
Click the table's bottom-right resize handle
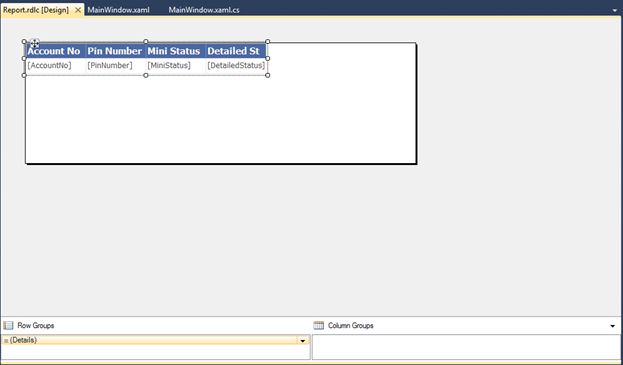pos(267,75)
